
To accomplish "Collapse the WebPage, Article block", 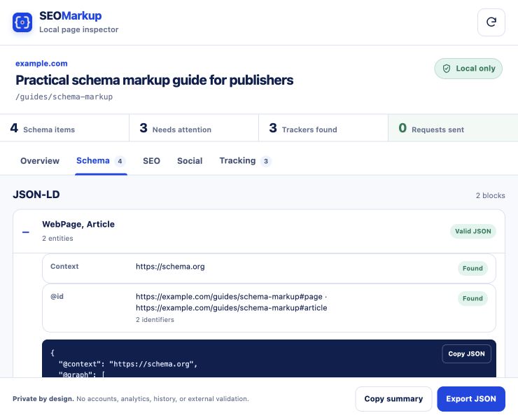I will pos(26,232).
